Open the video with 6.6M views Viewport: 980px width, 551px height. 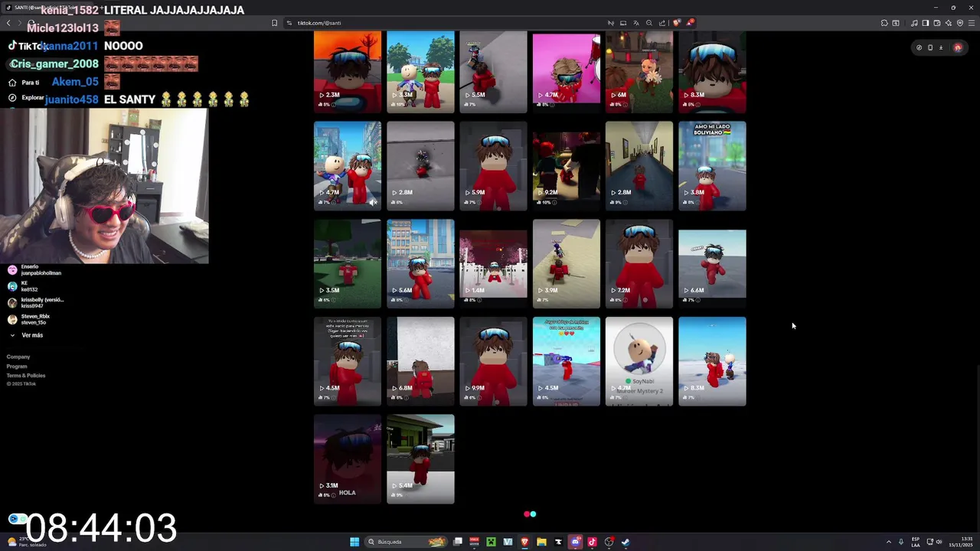(x=712, y=263)
